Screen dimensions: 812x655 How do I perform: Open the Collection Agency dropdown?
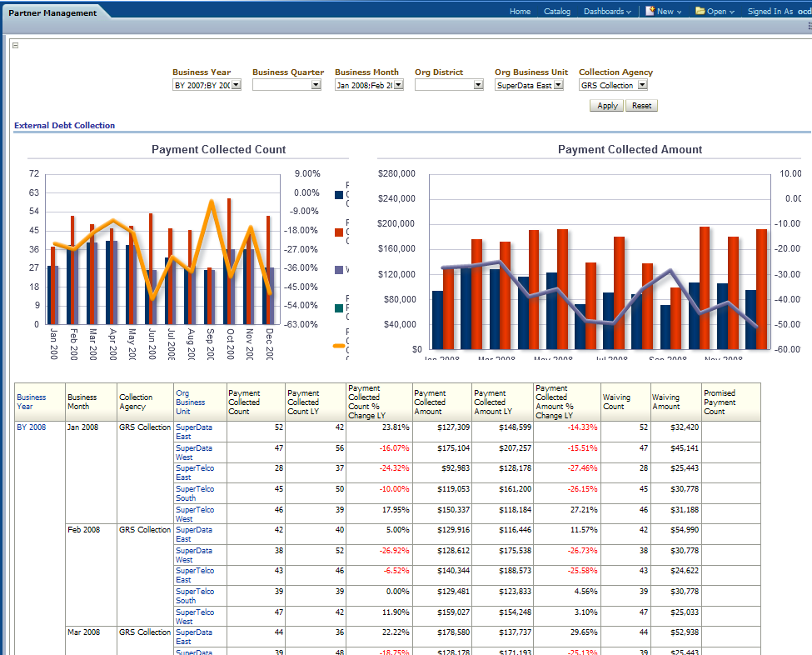pos(642,85)
